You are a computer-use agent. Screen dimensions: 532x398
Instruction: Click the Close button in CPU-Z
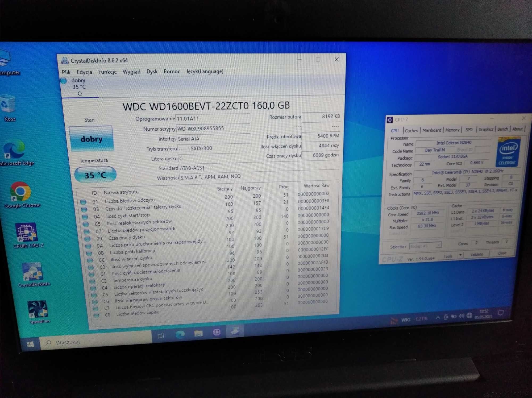click(502, 253)
